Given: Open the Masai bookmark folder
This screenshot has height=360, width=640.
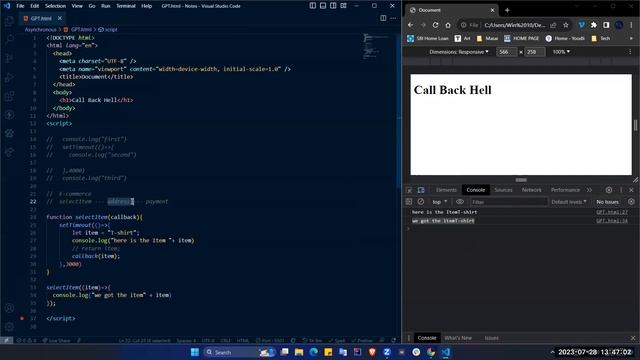Looking at the screenshot, I should click(487, 38).
